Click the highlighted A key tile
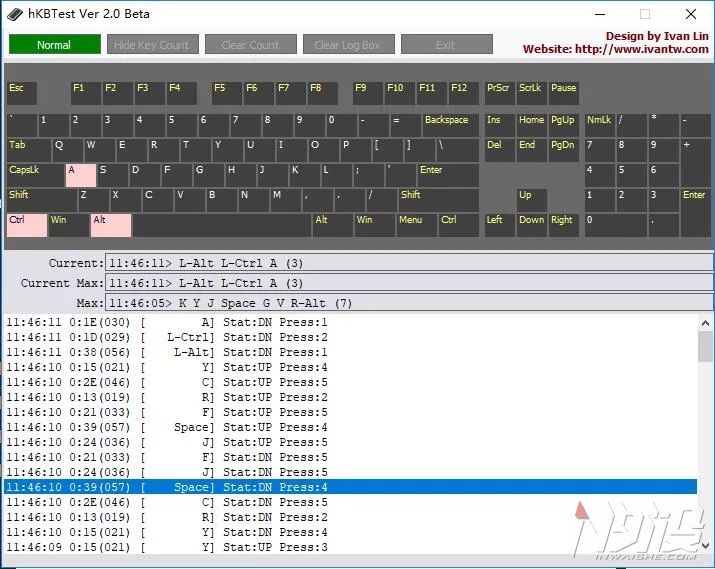Screen dimensions: 715x569 point(81,176)
